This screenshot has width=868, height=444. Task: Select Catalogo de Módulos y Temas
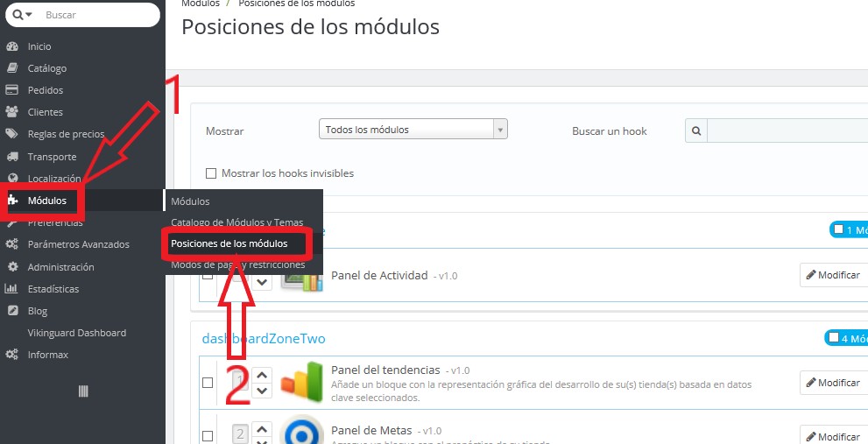tap(237, 222)
